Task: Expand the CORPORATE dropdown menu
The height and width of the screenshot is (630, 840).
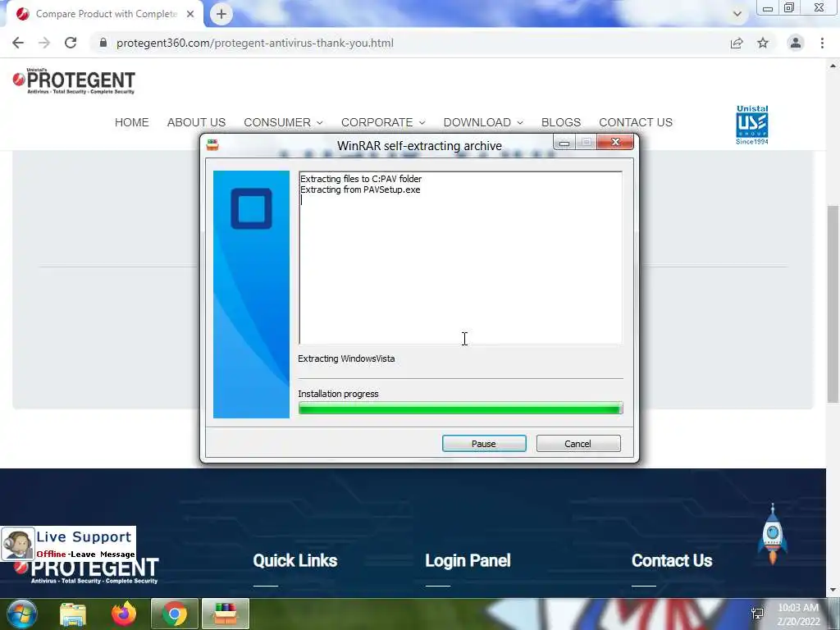Action: point(383,122)
